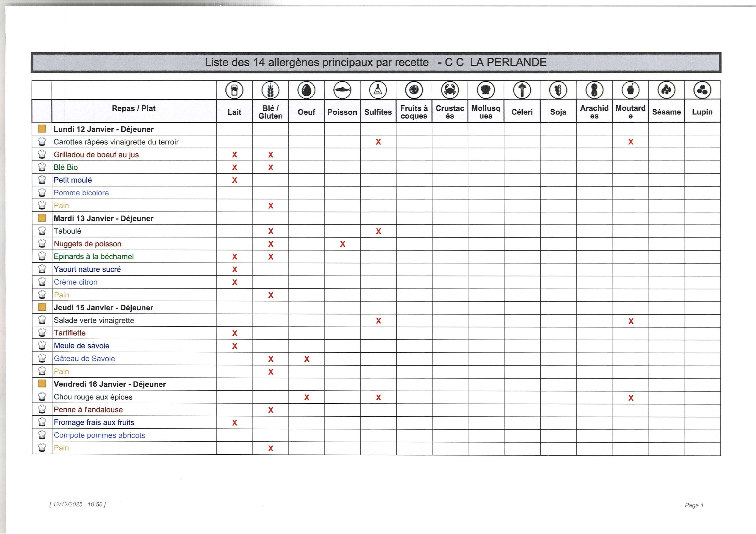Click the egg allergen icon
756x534 pixels.
pos(306,90)
